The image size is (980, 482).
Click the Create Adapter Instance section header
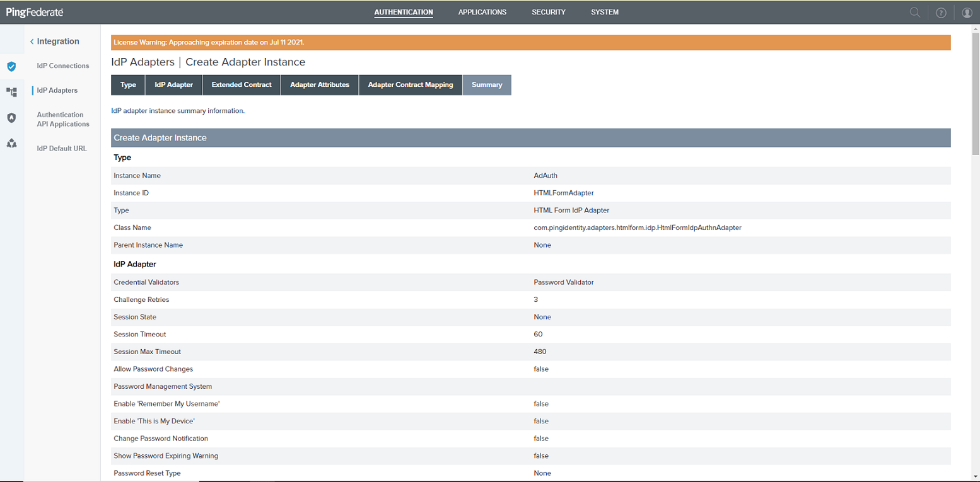coord(530,137)
